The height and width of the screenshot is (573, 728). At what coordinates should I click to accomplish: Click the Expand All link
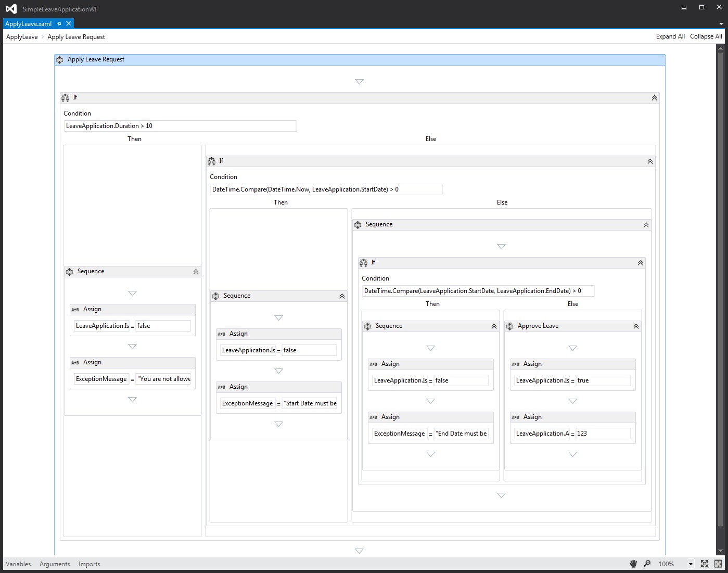point(670,36)
